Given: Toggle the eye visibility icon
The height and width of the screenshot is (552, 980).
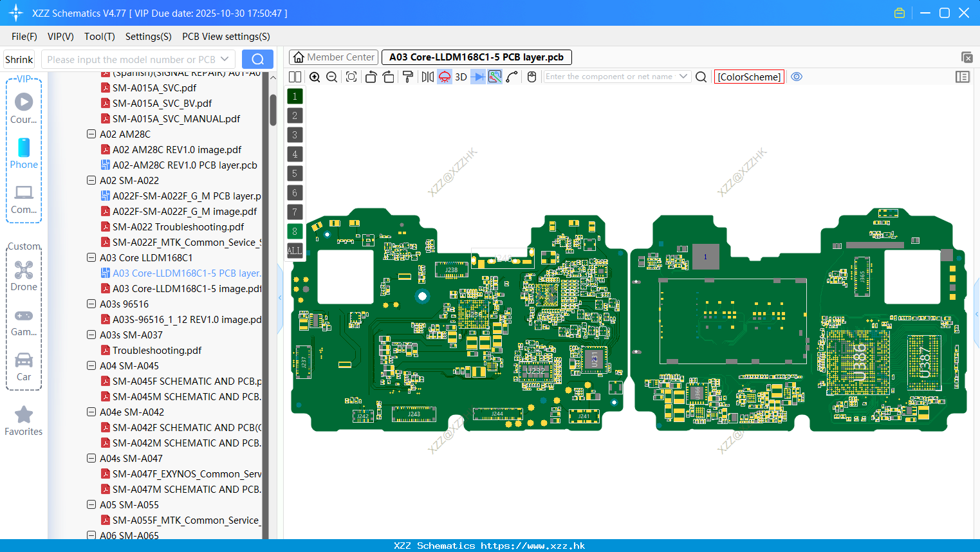Looking at the screenshot, I should [x=797, y=77].
